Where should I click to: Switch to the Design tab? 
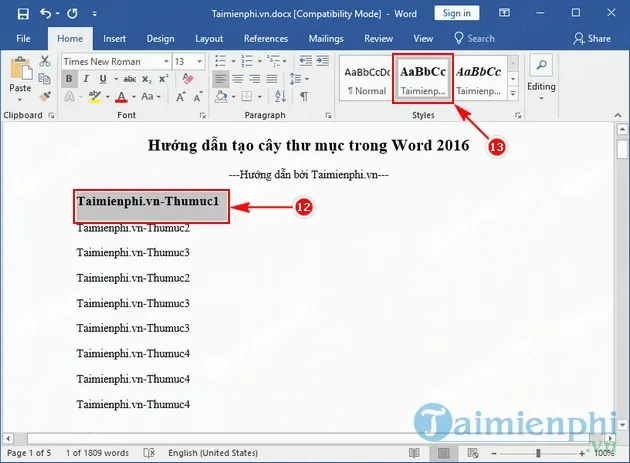coord(160,39)
